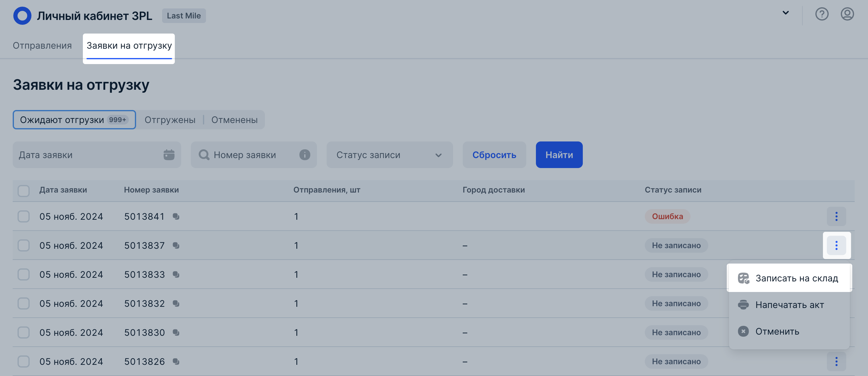The width and height of the screenshot is (868, 376).
Task: Open the user profile icon
Action: point(847,14)
